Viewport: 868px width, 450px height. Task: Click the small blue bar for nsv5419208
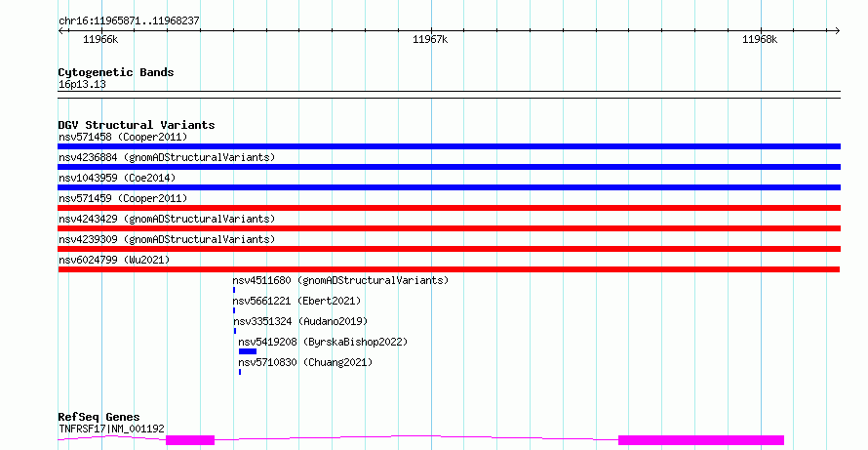click(248, 351)
